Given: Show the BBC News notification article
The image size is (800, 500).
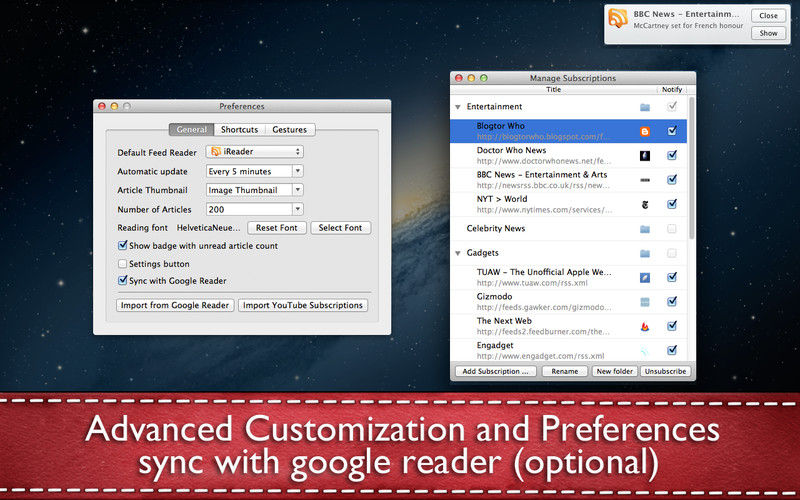Looking at the screenshot, I should click(768, 33).
